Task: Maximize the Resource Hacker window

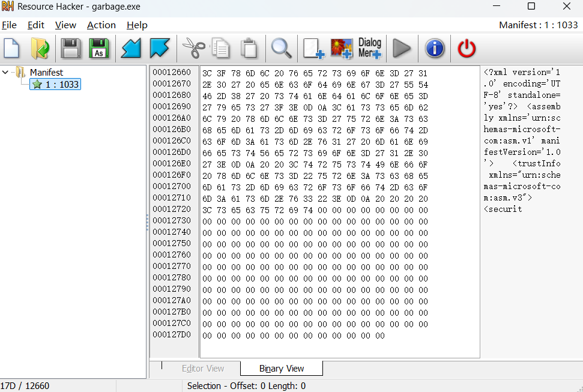Action: tap(531, 7)
